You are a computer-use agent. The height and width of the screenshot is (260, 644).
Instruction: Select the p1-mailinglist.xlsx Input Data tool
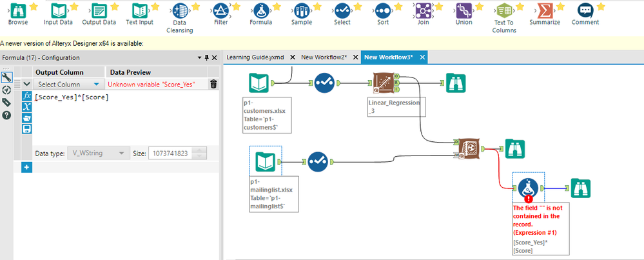coord(266,161)
